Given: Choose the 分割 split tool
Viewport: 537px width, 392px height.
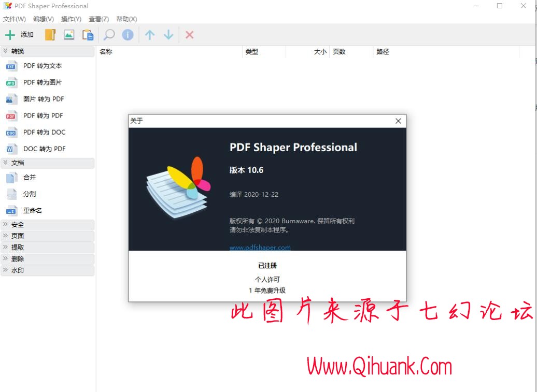Looking at the screenshot, I should tap(30, 194).
